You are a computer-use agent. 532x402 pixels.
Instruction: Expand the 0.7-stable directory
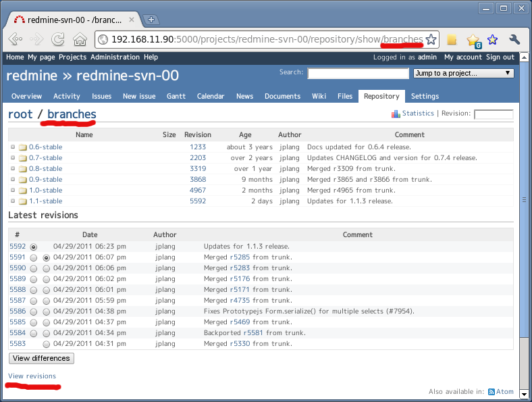click(13, 158)
